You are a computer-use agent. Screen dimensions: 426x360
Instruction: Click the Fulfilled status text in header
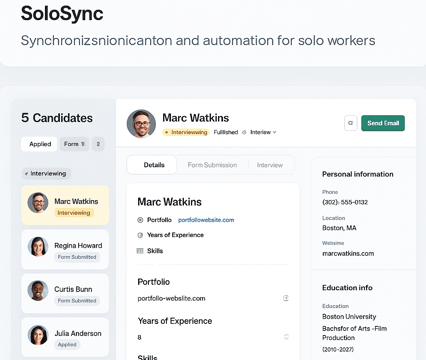(x=226, y=132)
